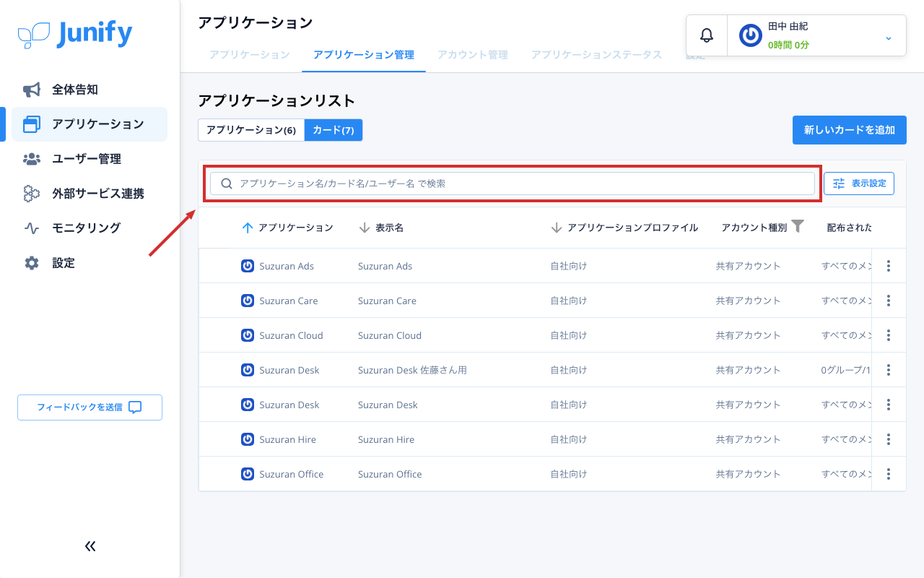924x578 pixels.
Task: Collapse the sidebar with the double chevron
Action: click(90, 546)
